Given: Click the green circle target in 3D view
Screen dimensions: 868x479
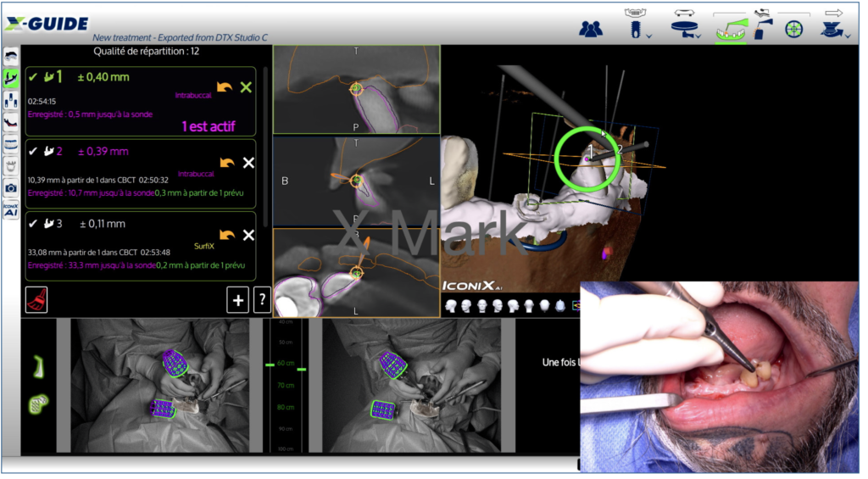Looking at the screenshot, I should (x=587, y=159).
